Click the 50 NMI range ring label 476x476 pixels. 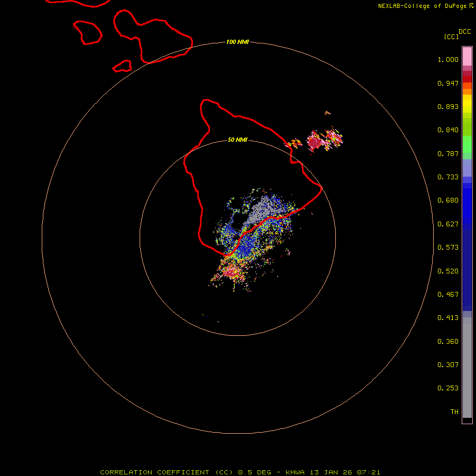click(237, 140)
